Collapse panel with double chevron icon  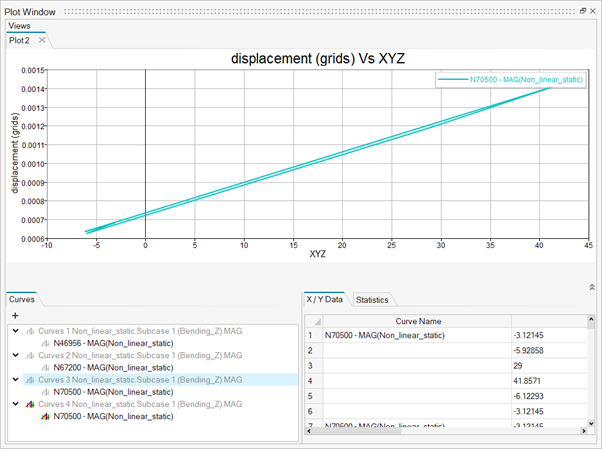pos(590,286)
